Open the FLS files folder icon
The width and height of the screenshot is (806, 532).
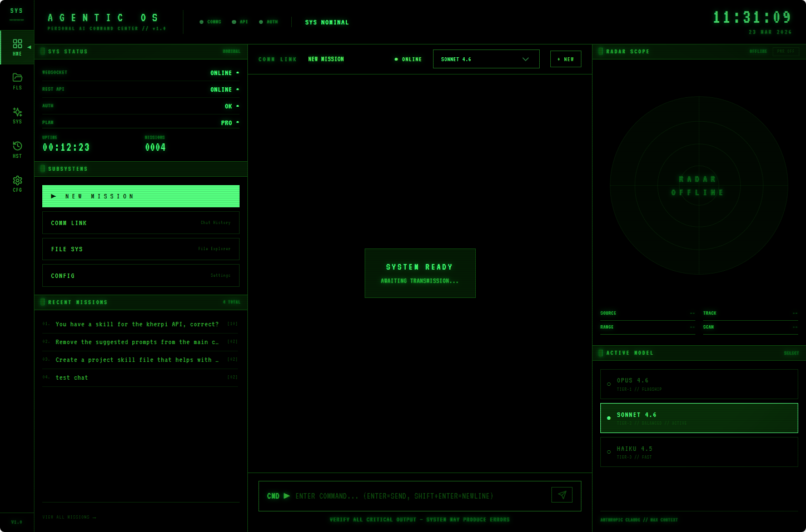tap(17, 81)
